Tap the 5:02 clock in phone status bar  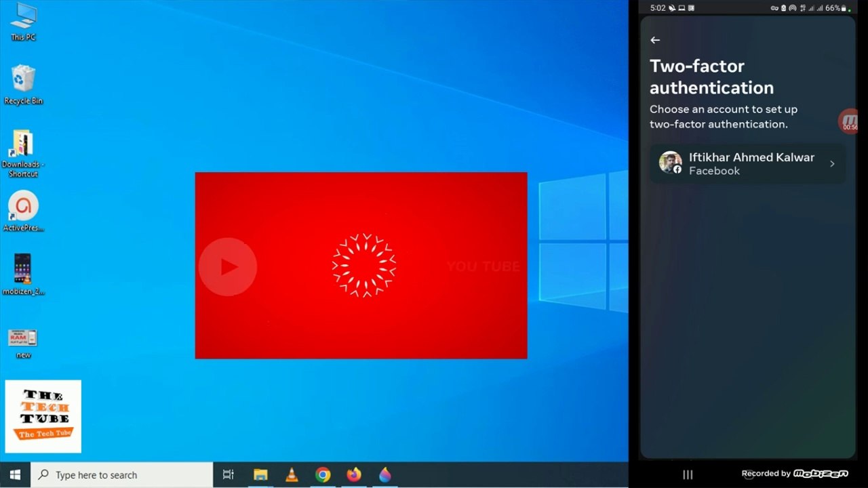coord(658,8)
